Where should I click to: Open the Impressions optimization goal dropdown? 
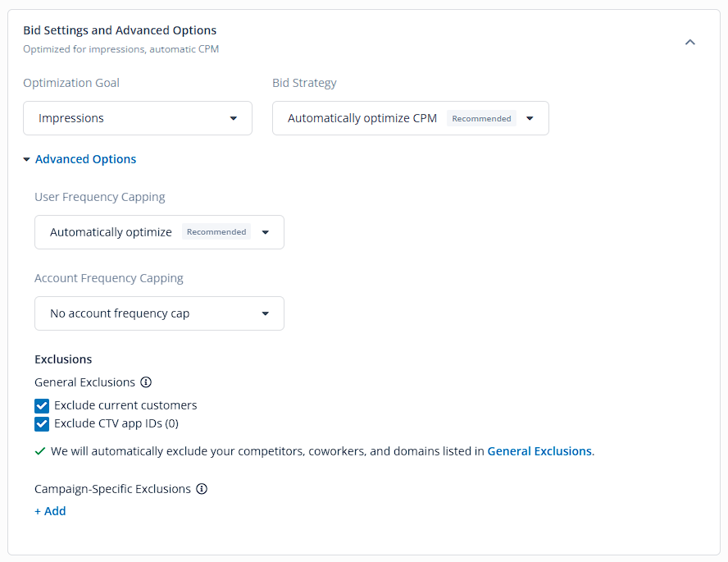(138, 118)
